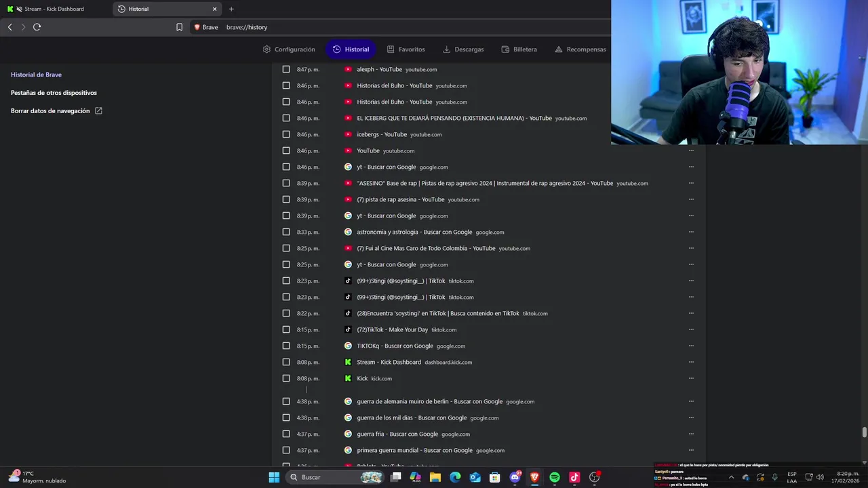The image size is (868, 488).
Task: Open Microsoft Store from the taskbar
Action: pos(495,477)
